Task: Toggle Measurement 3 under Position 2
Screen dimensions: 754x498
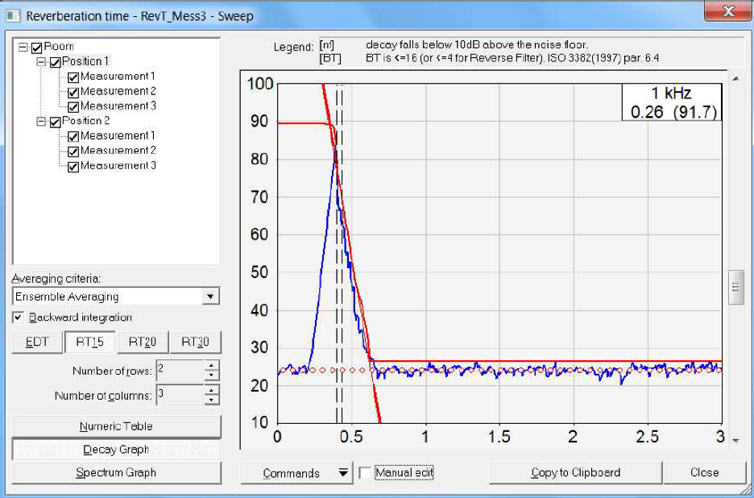Action: (73, 166)
